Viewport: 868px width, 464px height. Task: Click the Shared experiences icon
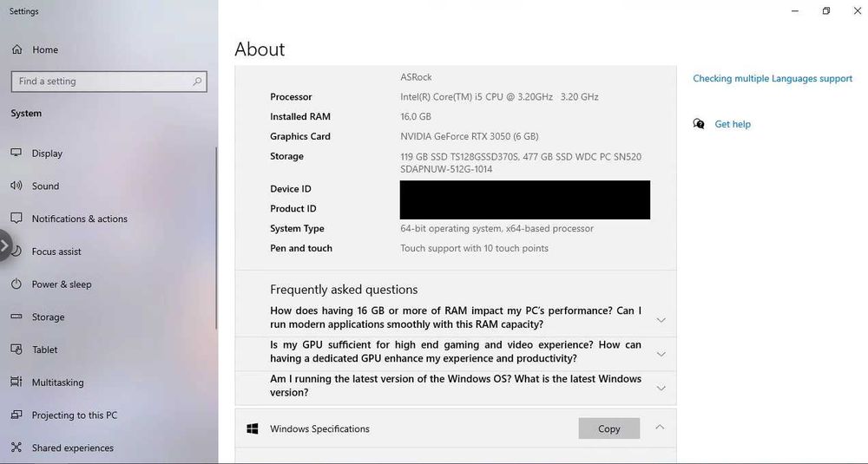(16, 448)
